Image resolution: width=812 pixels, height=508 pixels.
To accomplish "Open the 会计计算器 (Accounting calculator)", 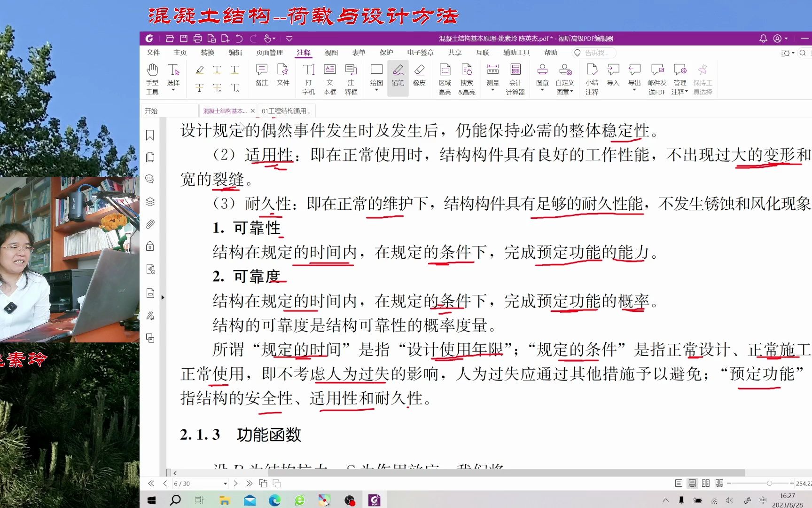I will pos(515,78).
